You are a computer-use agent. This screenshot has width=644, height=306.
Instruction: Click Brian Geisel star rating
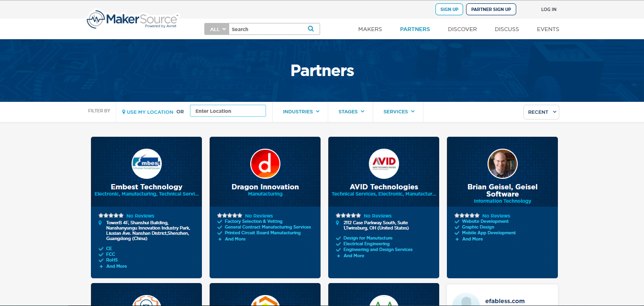tap(467, 216)
